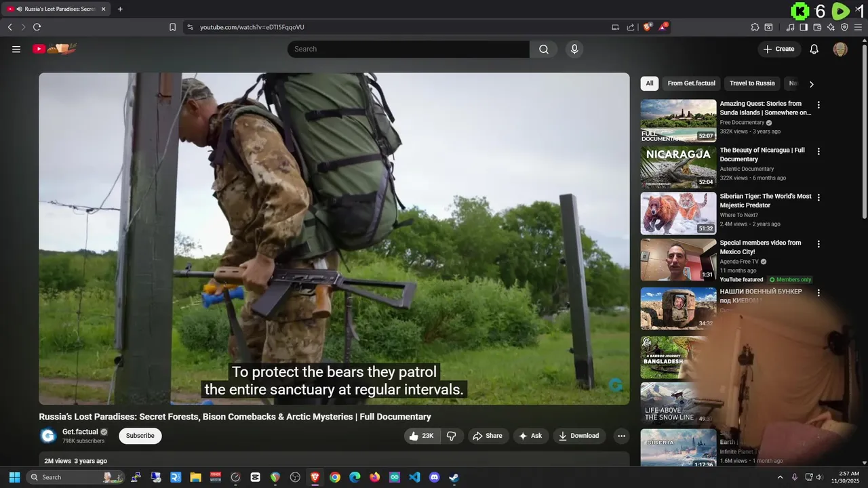Open Leo AI sparkle icon
Viewport: 868px width, 488px height.
click(x=831, y=27)
